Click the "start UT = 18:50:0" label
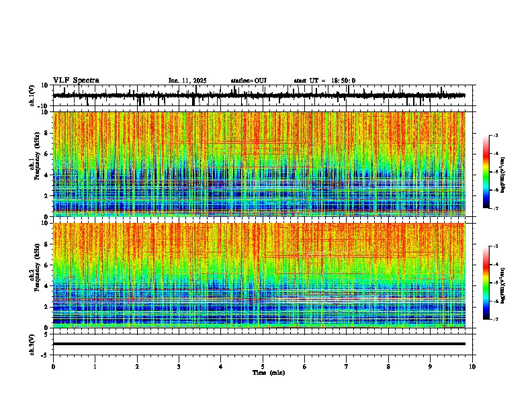 [x=324, y=81]
